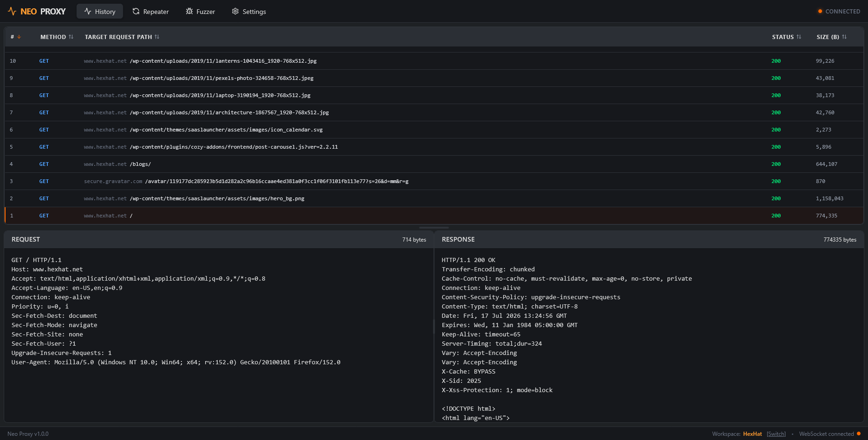Click the TARGET REQUEST PATH header
The width and height of the screenshot is (868, 440).
pos(118,37)
